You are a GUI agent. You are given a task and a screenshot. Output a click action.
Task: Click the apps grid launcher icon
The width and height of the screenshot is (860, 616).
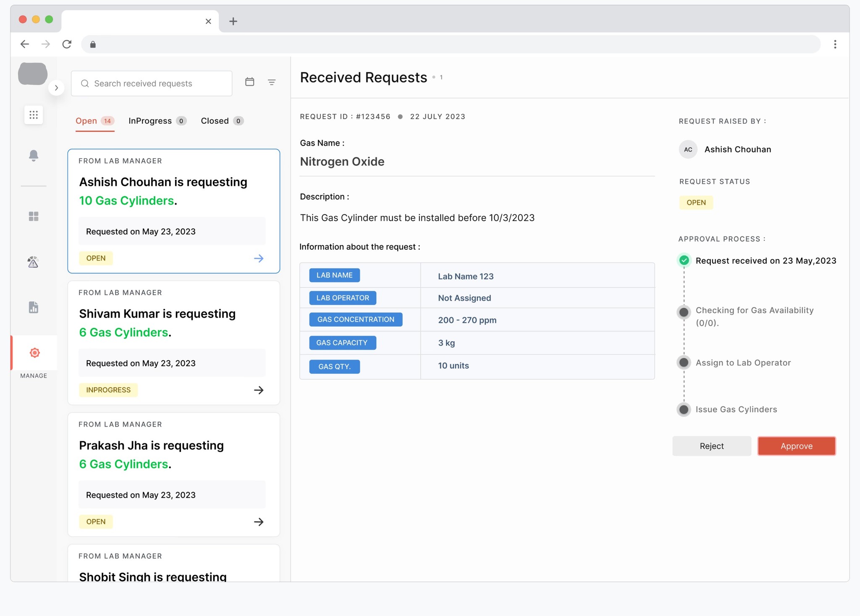point(34,115)
